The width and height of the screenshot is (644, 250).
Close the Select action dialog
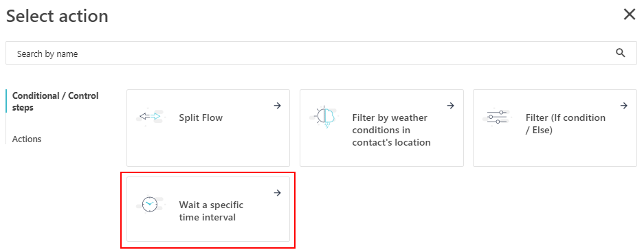629,15
